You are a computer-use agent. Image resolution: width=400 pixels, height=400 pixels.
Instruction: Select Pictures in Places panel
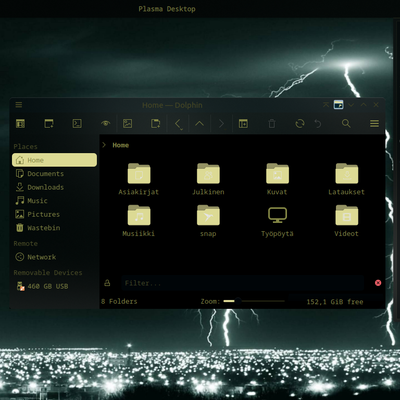(54, 214)
